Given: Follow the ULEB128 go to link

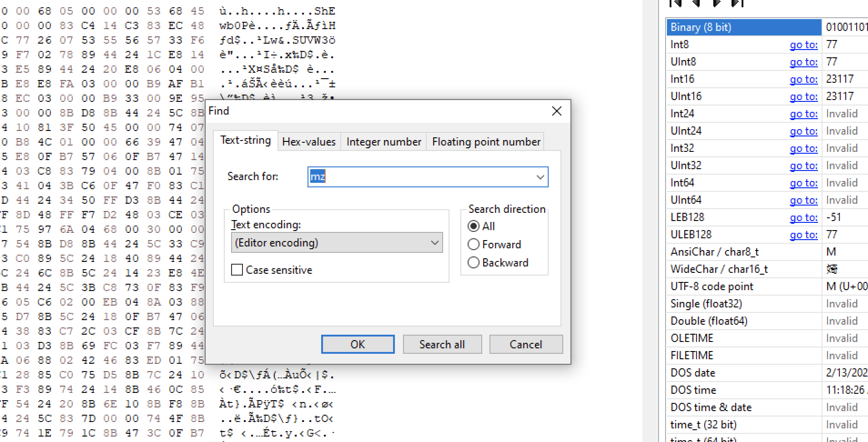Looking at the screenshot, I should pyautogui.click(x=803, y=235).
